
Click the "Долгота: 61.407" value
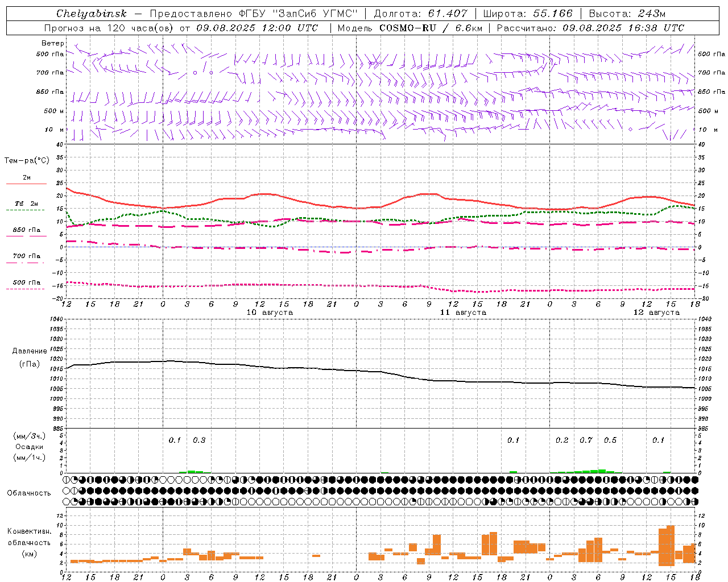coord(421,14)
